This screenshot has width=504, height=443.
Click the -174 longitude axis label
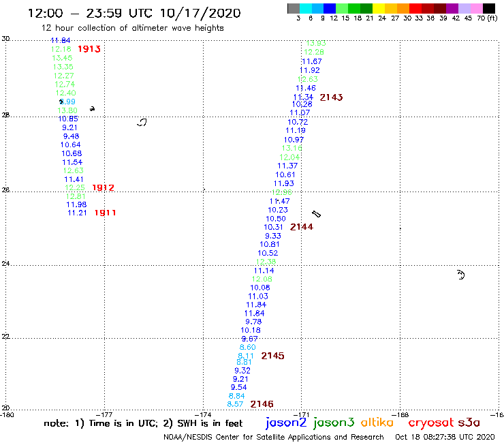pyautogui.click(x=203, y=414)
